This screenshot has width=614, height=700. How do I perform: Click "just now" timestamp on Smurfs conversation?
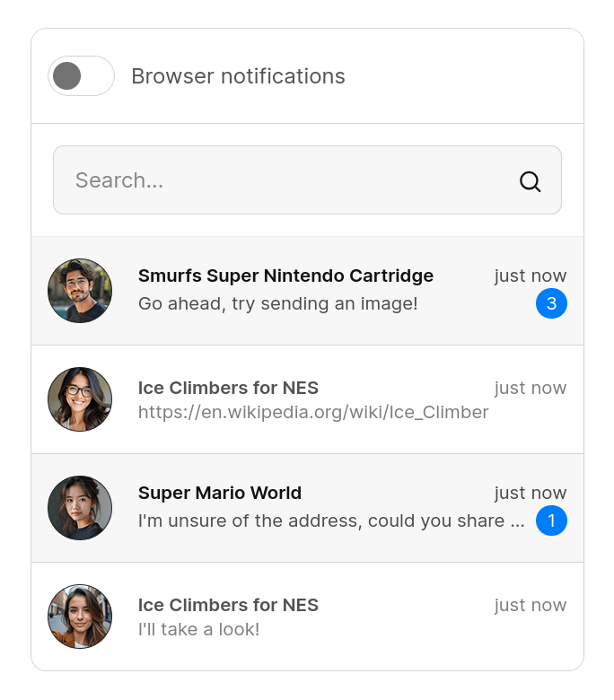pyautogui.click(x=531, y=276)
